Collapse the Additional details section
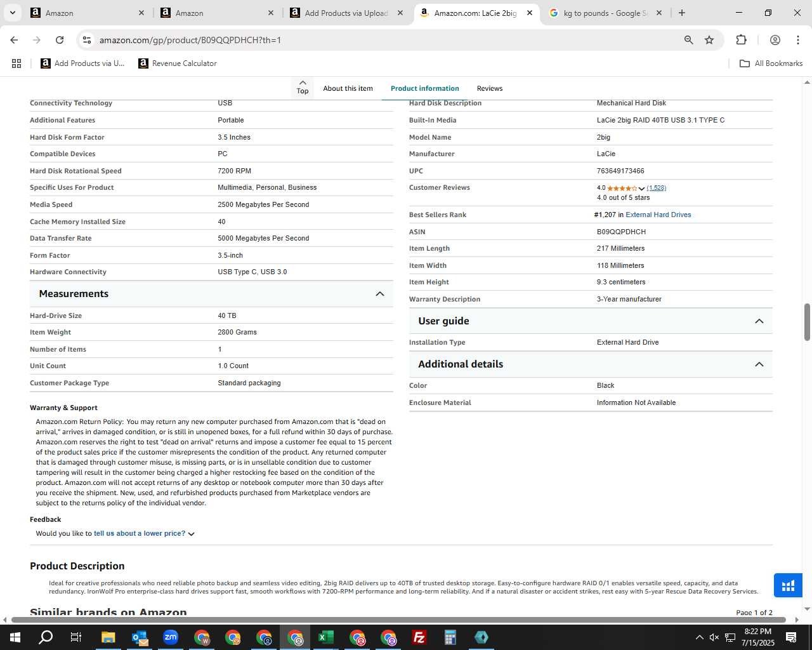The image size is (812, 650). click(759, 364)
